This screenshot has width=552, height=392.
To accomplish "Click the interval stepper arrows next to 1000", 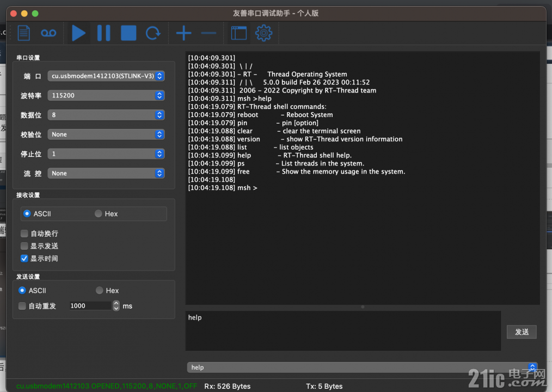I will [x=116, y=306].
